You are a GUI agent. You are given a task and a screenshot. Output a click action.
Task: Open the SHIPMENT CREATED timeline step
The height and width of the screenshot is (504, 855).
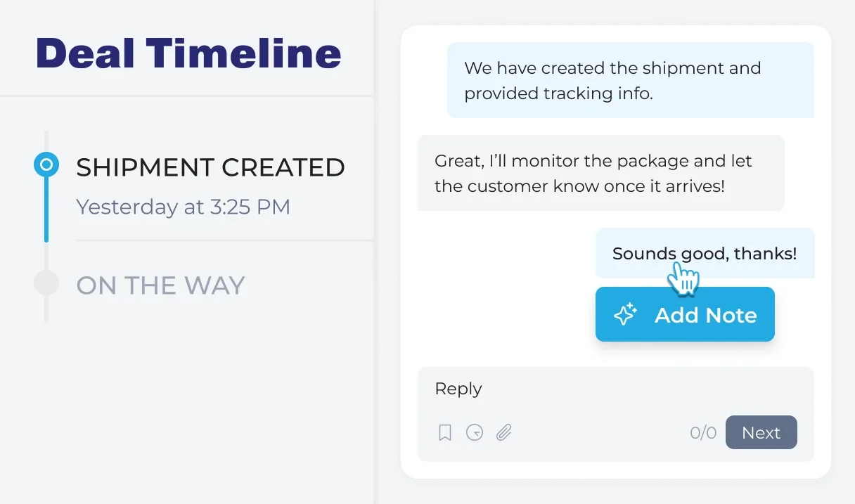(210, 167)
